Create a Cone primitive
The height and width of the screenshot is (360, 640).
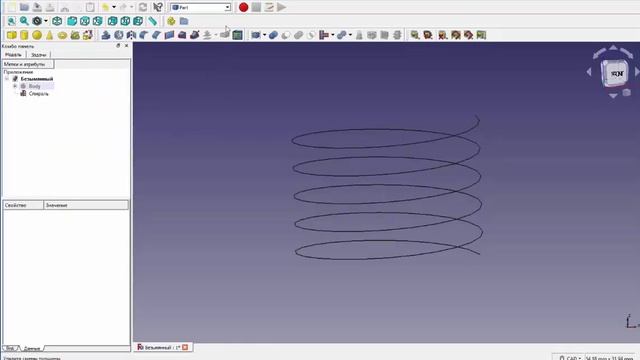(x=49, y=35)
